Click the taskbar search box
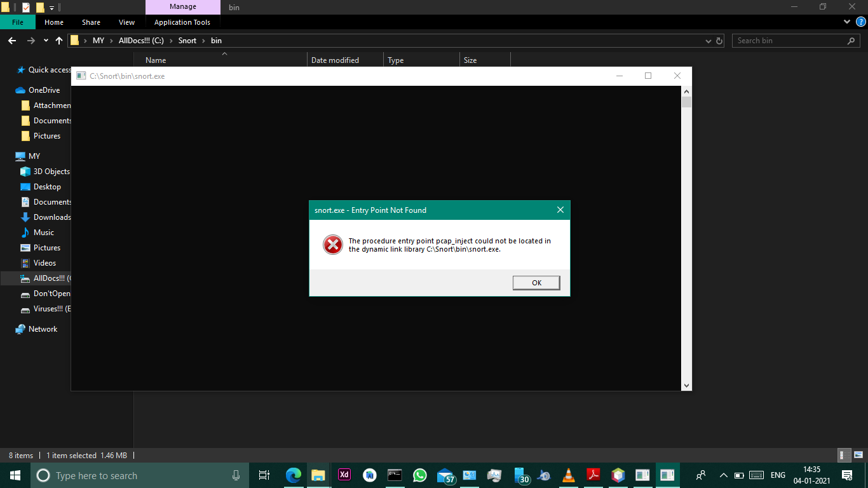The image size is (868, 488). 139,475
